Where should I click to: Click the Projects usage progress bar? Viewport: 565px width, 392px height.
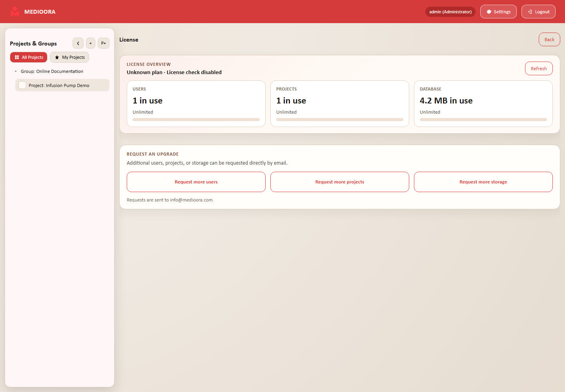click(340, 120)
